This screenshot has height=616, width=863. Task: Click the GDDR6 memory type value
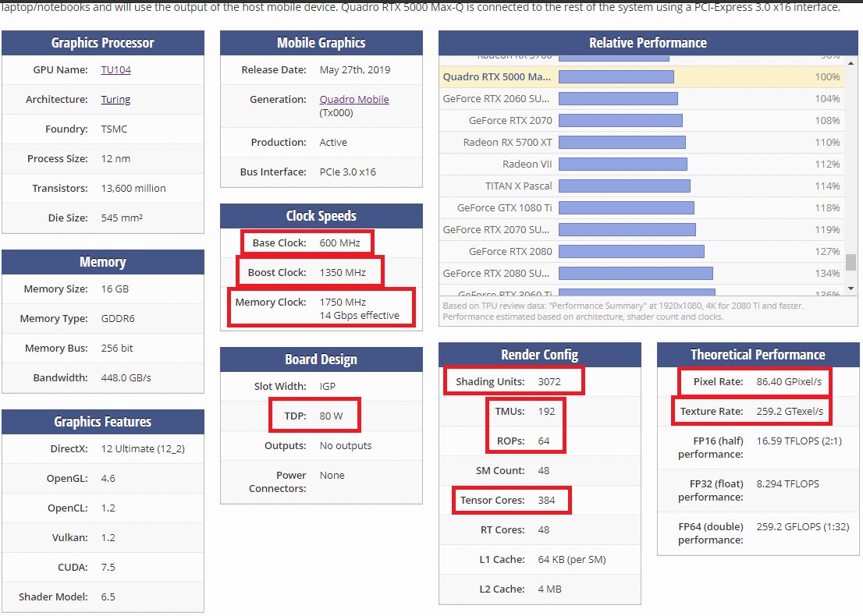(x=118, y=319)
